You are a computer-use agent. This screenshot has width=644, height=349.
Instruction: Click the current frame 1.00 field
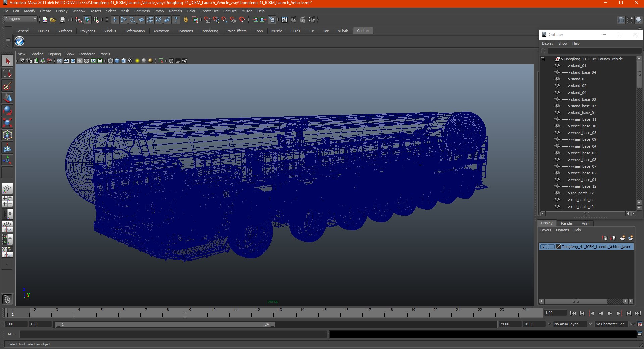[x=555, y=313]
